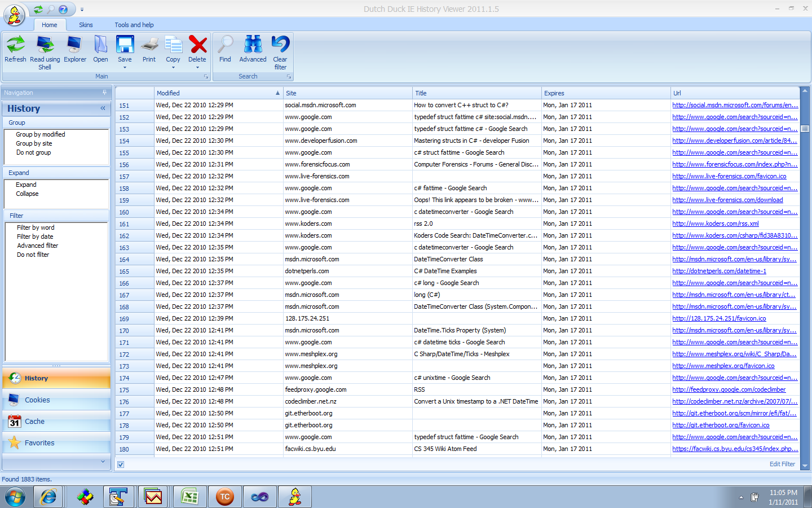The image size is (812, 508).
Task: Click Advanced filter in navigation
Action: (37, 246)
